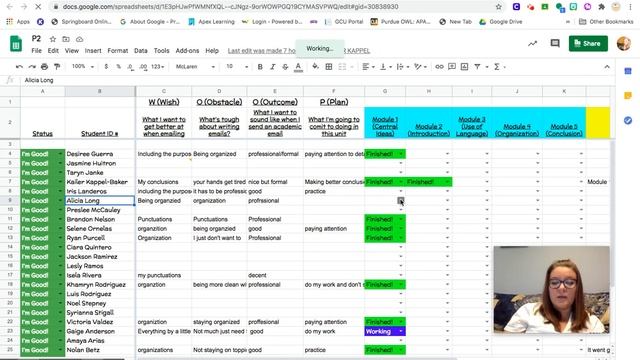The width and height of the screenshot is (640, 360).
Task: Open the View menu
Action: point(71,51)
